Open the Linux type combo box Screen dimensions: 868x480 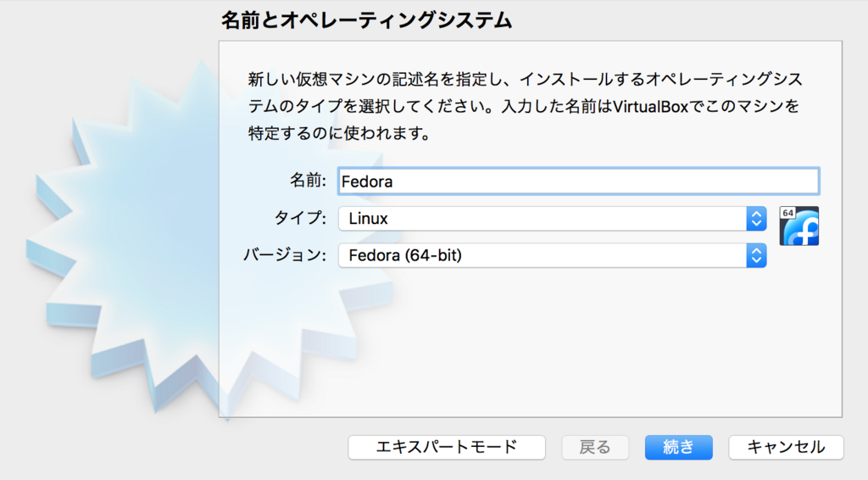click(542, 219)
